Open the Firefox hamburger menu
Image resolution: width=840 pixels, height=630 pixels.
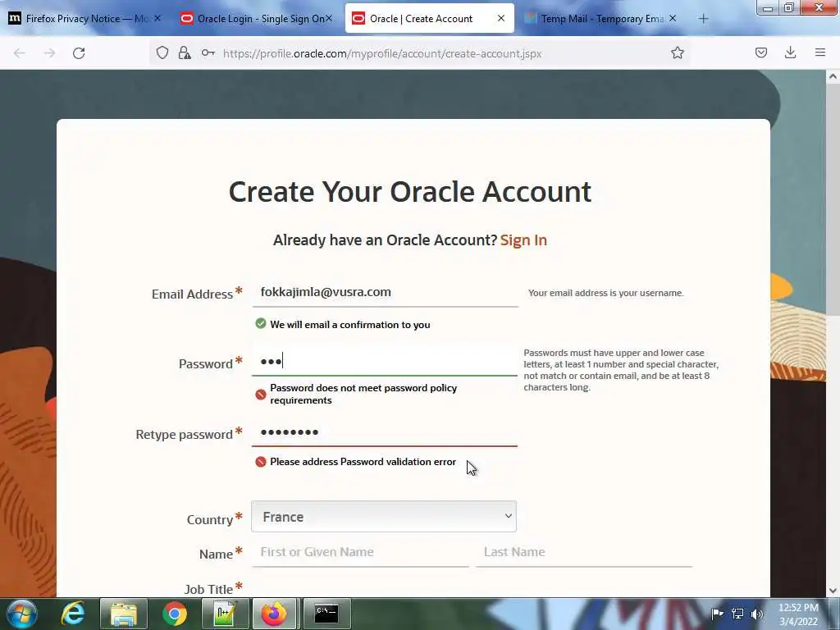tap(819, 52)
